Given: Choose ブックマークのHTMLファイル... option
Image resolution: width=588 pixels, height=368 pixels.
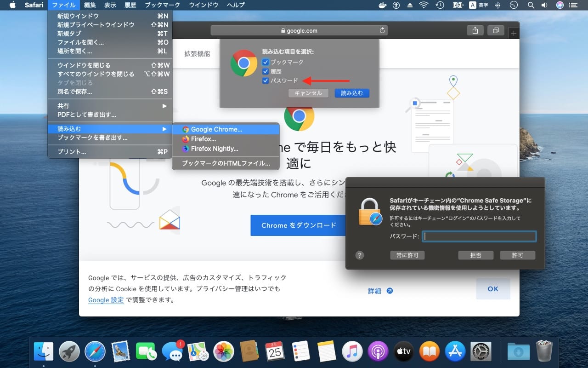Looking at the screenshot, I should point(226,163).
